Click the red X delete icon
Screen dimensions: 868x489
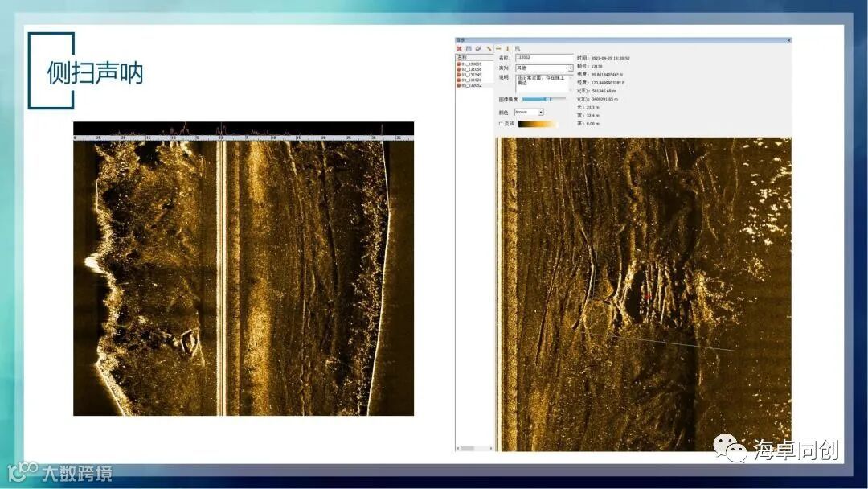tap(459, 49)
